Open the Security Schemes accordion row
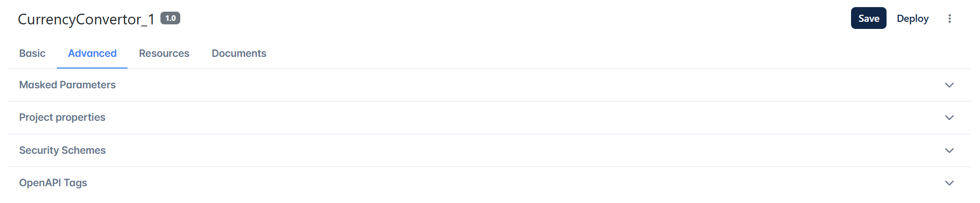Image resolution: width=980 pixels, height=203 pixels. pyautogui.click(x=489, y=151)
